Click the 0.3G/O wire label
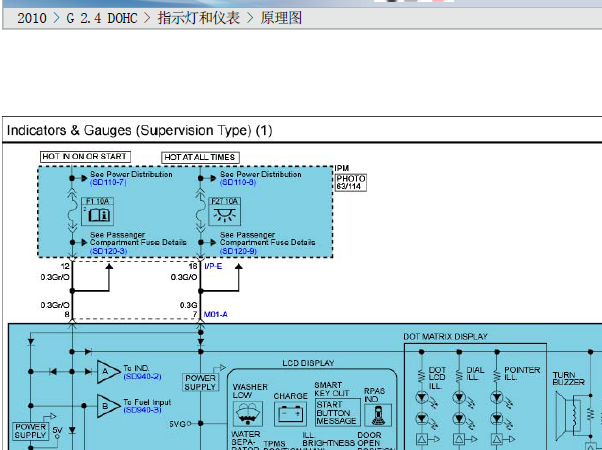Viewport: 602px width, 450px height. coord(184,277)
